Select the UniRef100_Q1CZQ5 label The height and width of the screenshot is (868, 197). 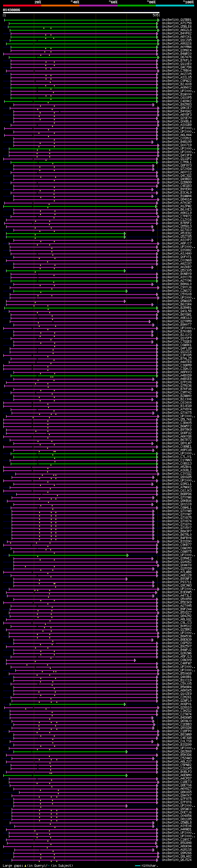176,40
